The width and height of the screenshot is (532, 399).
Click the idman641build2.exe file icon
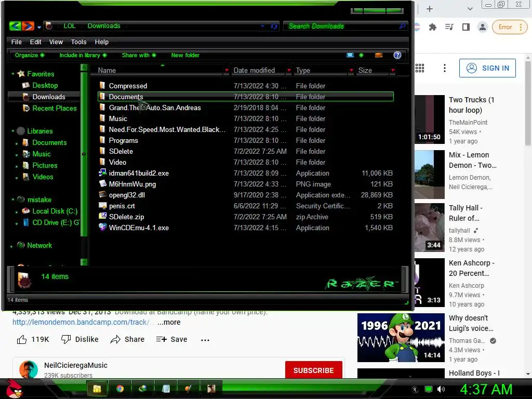[102, 173]
